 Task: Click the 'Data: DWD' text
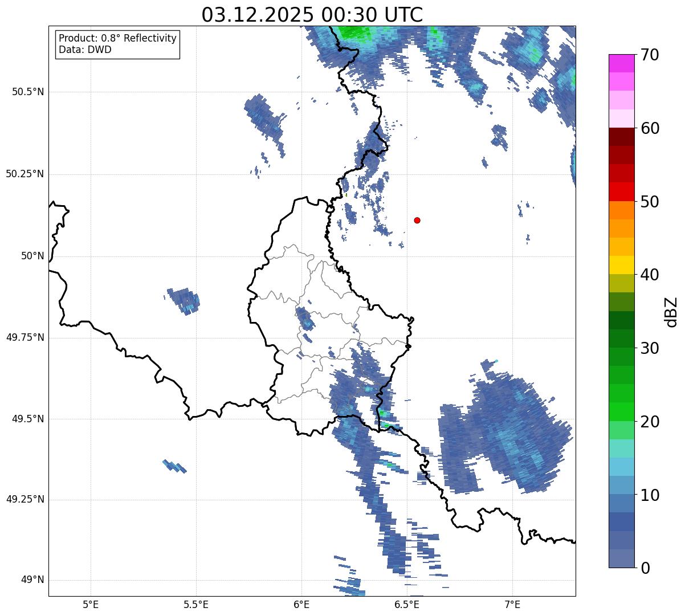click(x=85, y=50)
